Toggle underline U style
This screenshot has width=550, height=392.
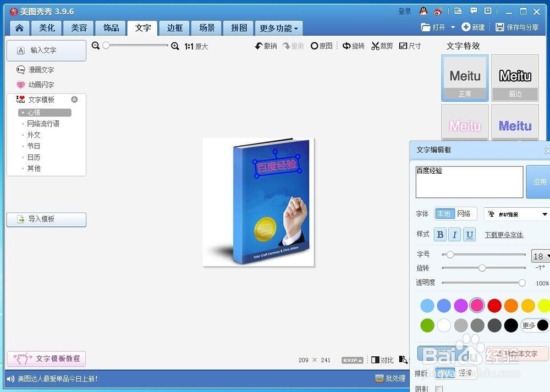[x=469, y=235]
